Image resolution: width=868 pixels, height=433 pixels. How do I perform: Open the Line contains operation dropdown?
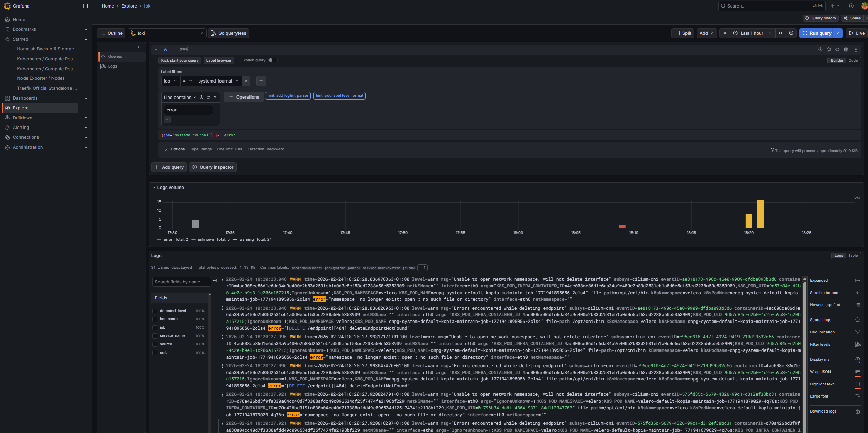pyautogui.click(x=179, y=97)
